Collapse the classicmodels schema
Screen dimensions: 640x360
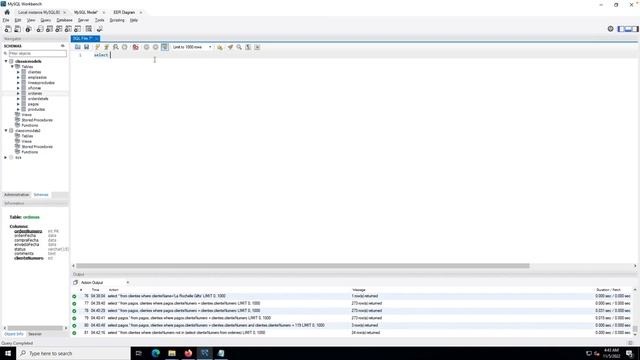(x=6, y=61)
